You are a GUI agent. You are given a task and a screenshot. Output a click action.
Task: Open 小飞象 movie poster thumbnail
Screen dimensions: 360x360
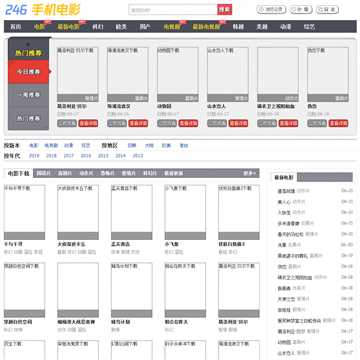click(x=185, y=212)
